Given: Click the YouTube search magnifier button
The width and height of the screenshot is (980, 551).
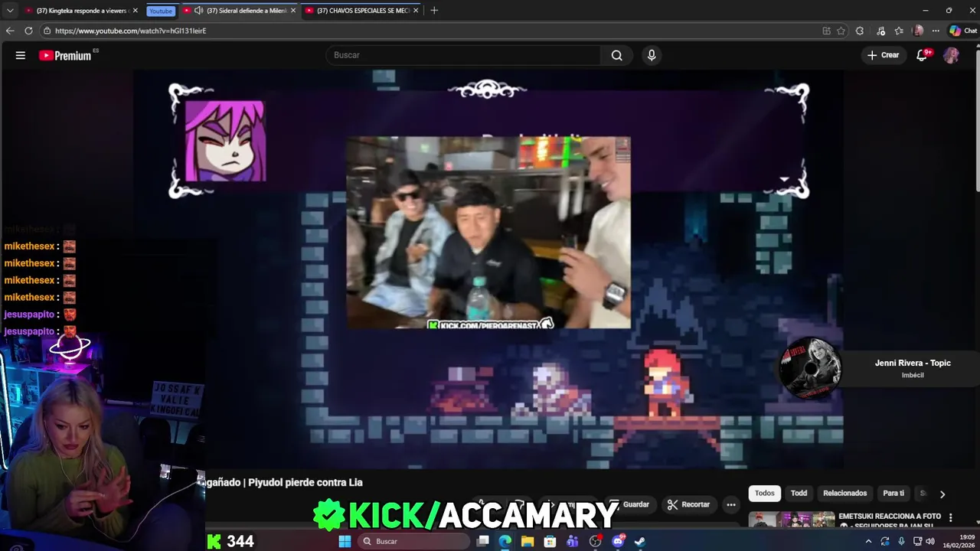Looking at the screenshot, I should 616,55.
